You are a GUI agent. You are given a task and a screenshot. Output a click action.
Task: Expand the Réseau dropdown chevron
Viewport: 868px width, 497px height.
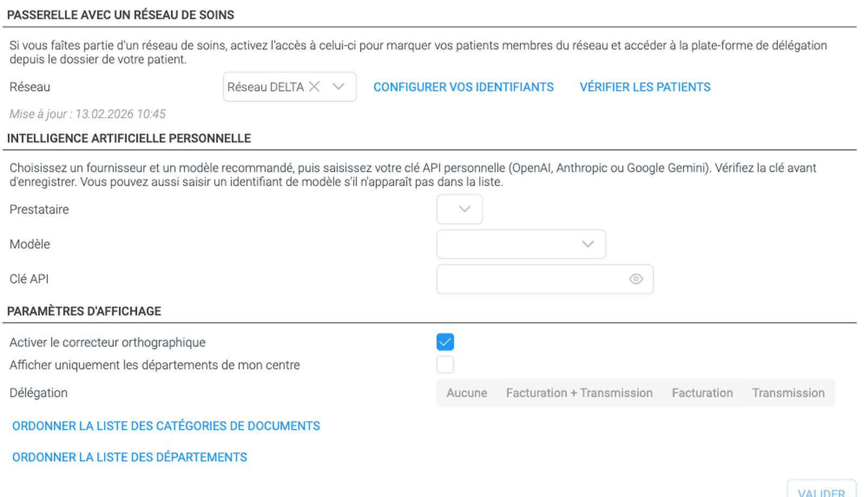pos(339,87)
